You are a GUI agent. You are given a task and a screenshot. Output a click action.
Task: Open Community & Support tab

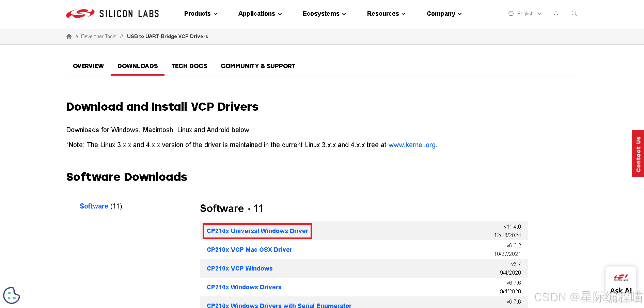tap(258, 66)
